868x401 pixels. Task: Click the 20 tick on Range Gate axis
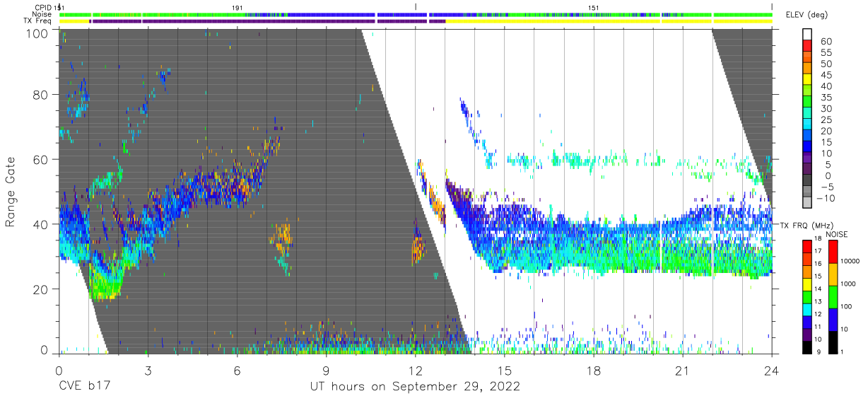tap(41, 289)
